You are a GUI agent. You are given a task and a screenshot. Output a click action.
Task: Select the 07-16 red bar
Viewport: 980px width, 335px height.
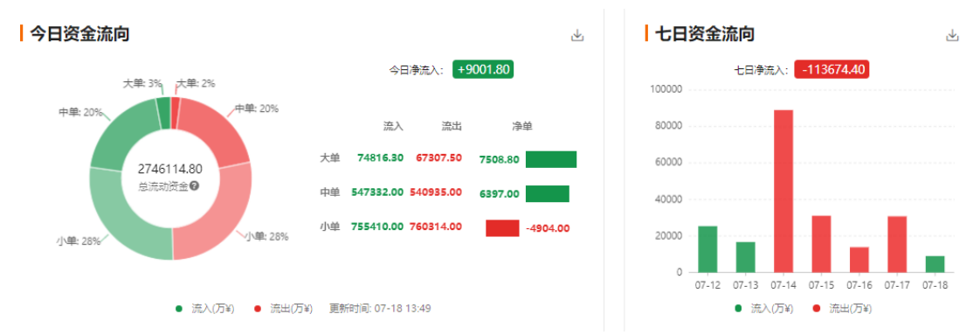pyautogui.click(x=859, y=260)
